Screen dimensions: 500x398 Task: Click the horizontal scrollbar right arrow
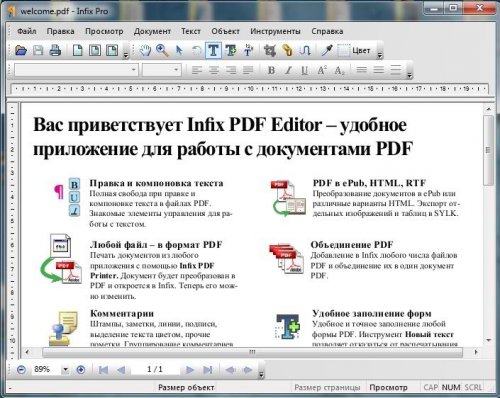tap(476, 352)
